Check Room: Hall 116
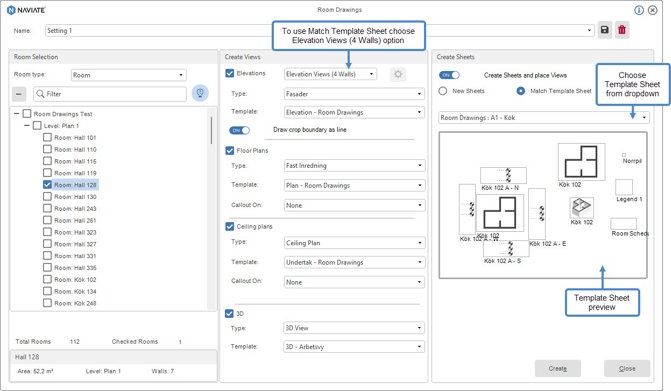Viewport: 671px width, 391px height. click(48, 161)
